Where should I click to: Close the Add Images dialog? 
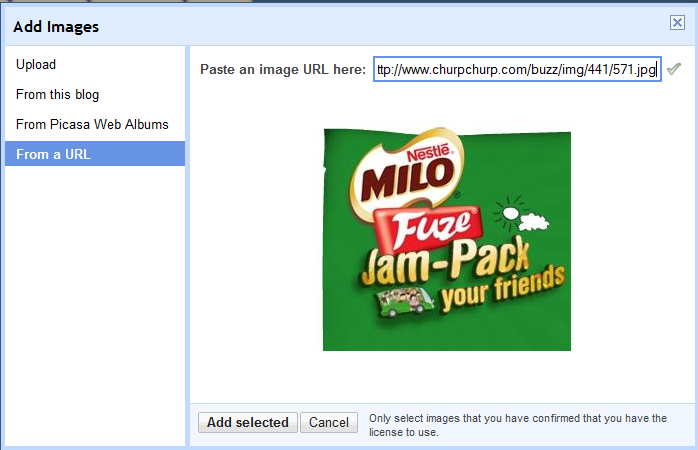677,22
